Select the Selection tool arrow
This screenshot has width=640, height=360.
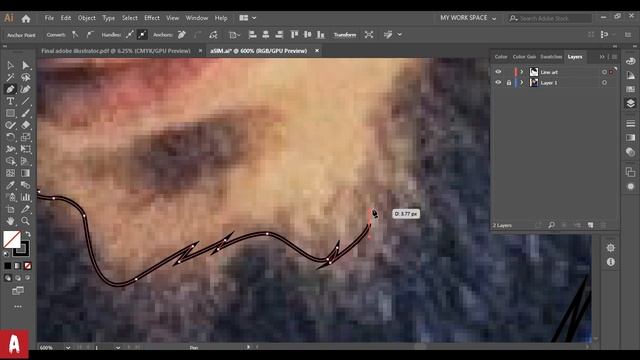(x=10, y=65)
